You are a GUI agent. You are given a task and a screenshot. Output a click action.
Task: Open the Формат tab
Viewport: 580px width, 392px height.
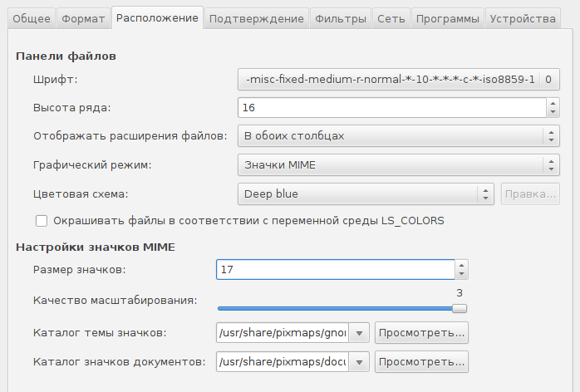(x=83, y=18)
